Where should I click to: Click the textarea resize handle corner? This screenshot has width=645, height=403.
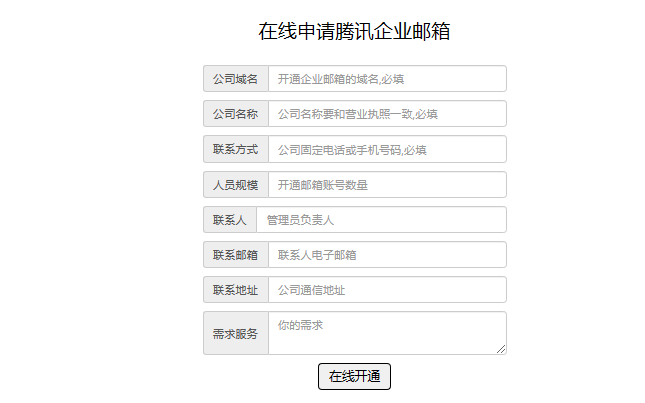coord(502,349)
